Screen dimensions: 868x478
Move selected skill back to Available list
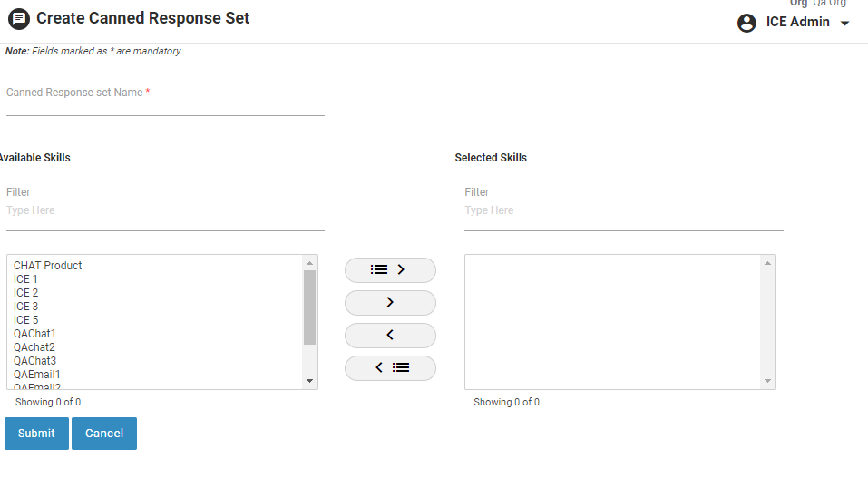[x=390, y=335]
